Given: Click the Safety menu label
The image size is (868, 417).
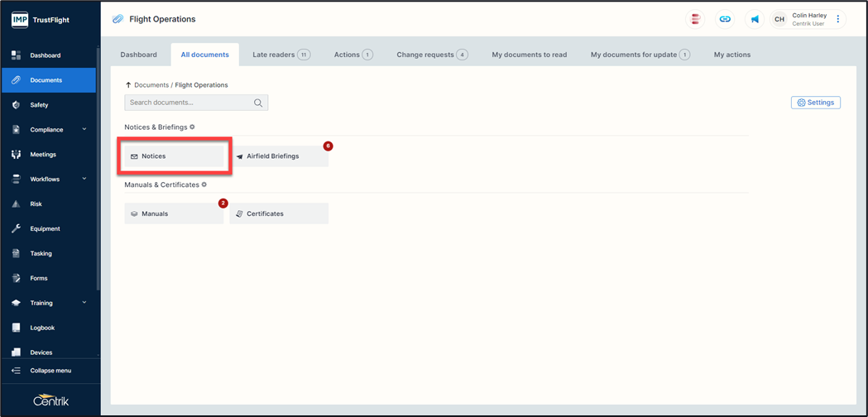Looking at the screenshot, I should pyautogui.click(x=39, y=105).
